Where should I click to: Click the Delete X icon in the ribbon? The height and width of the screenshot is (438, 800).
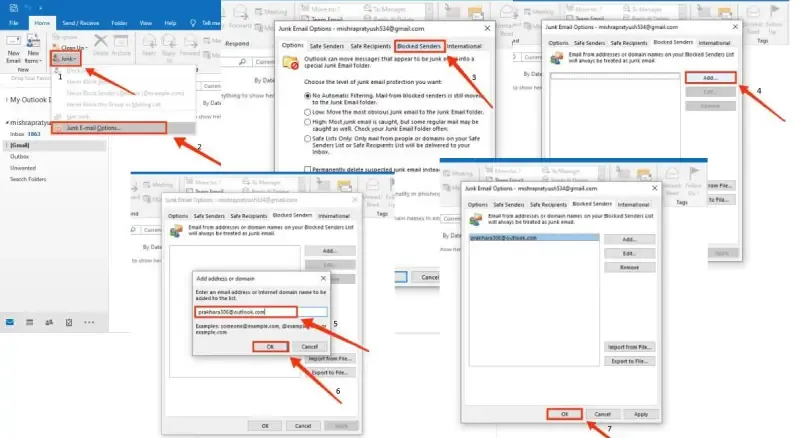click(101, 41)
